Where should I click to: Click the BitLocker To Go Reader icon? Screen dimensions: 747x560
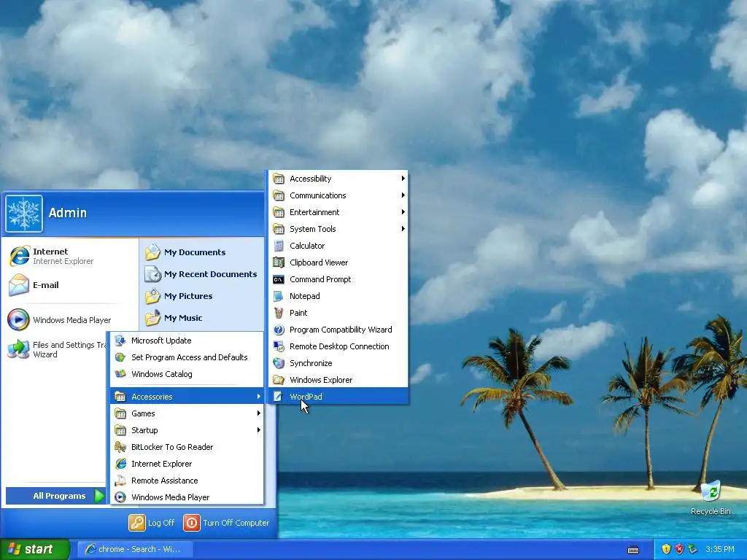[120, 447]
